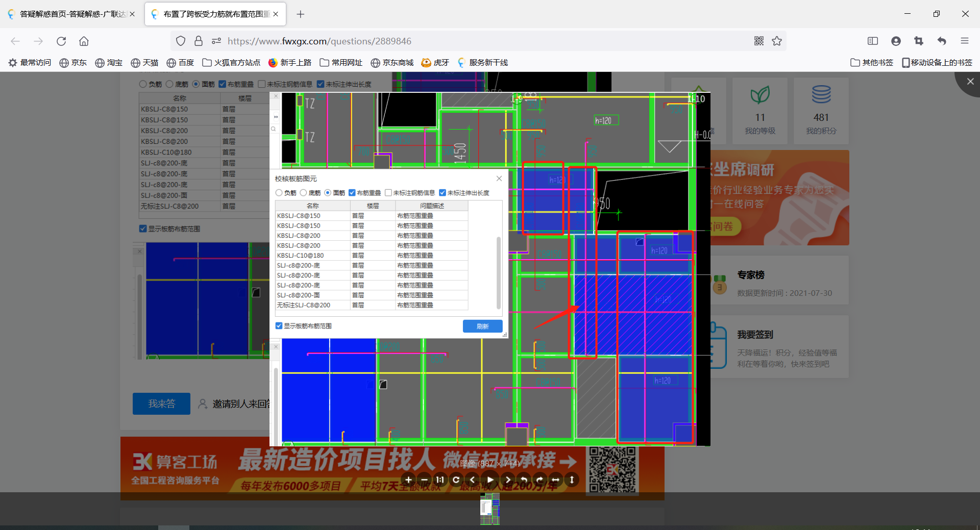The width and height of the screenshot is (980, 530).
Task: Open the 天猫 bookmark
Action: point(144,63)
